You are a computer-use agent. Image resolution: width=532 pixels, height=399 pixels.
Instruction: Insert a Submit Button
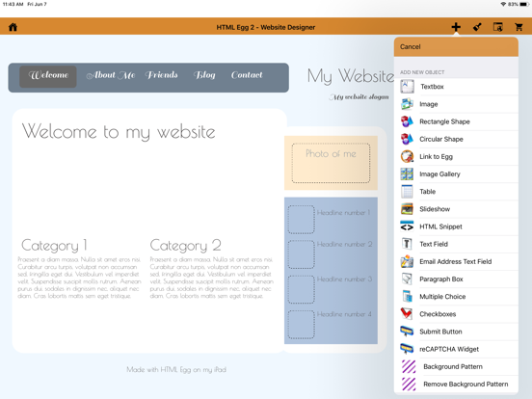point(456,332)
